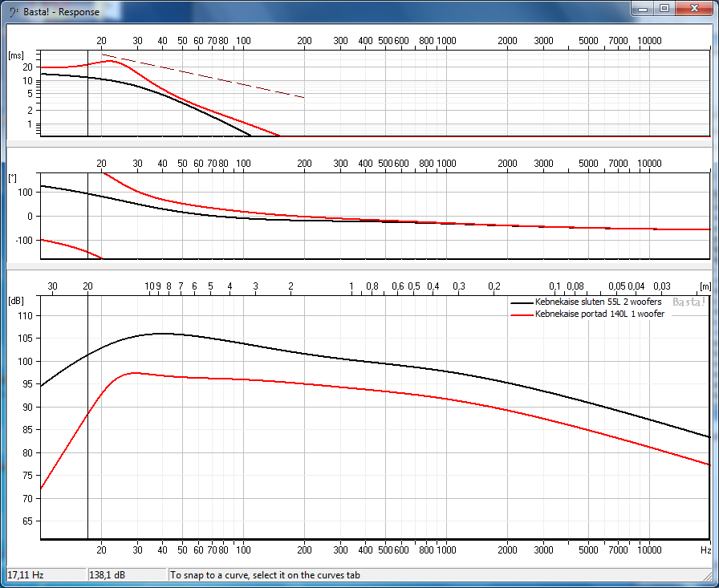Screen dimensions: 719x588
Task: Click the Basta! - Response window title
Action: [61, 12]
